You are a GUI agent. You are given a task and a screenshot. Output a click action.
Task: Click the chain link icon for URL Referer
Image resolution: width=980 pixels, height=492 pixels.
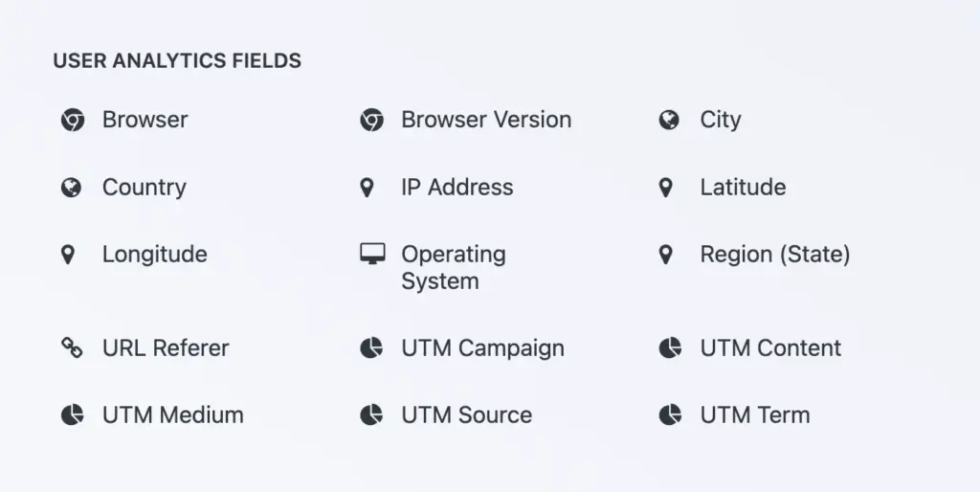point(72,348)
